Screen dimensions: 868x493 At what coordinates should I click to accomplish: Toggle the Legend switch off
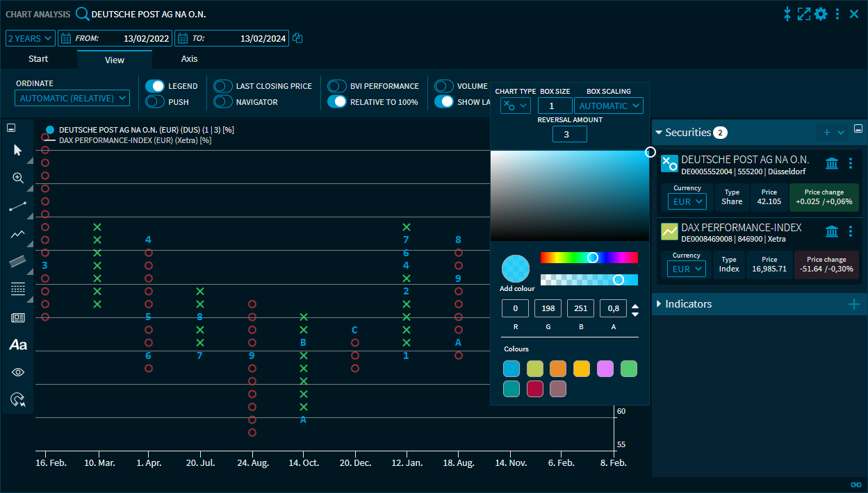155,86
